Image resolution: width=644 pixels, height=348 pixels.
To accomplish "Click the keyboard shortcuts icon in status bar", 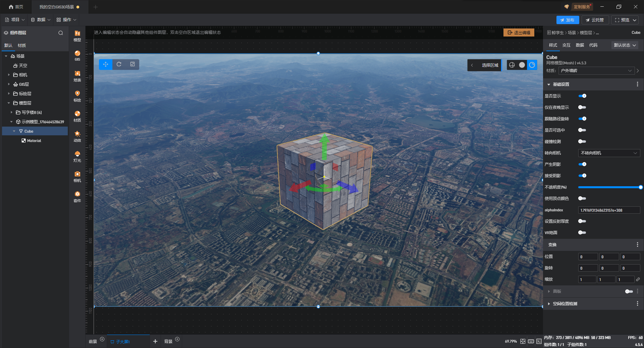I will click(x=531, y=341).
